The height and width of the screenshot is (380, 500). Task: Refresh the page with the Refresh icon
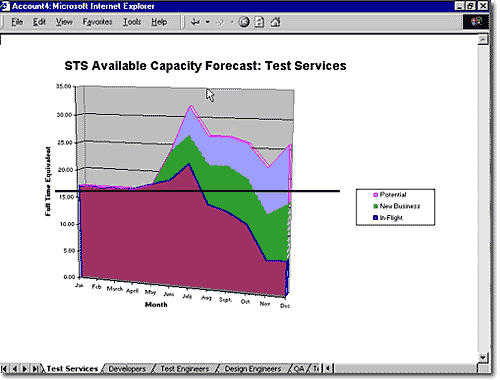pos(259,22)
